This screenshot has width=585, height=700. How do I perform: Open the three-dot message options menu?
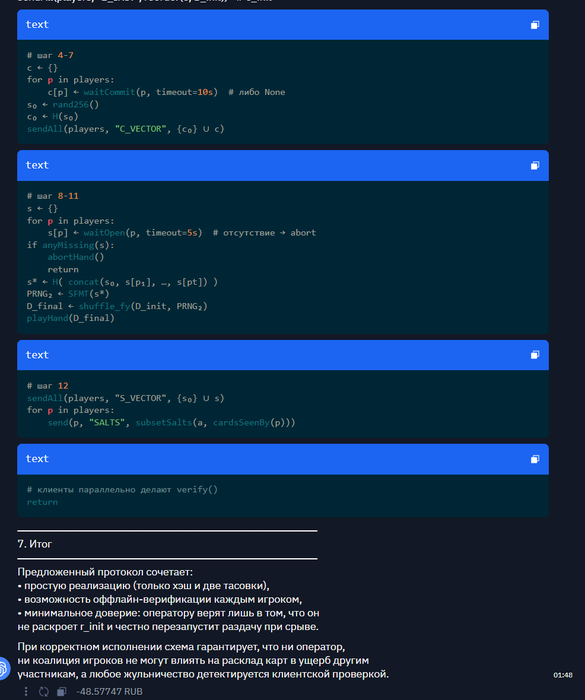[x=26, y=692]
